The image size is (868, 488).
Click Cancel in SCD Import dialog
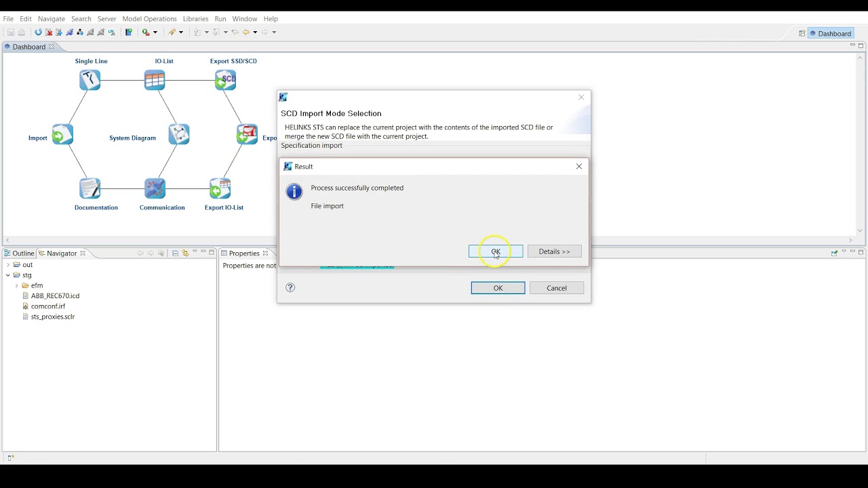pyautogui.click(x=557, y=288)
